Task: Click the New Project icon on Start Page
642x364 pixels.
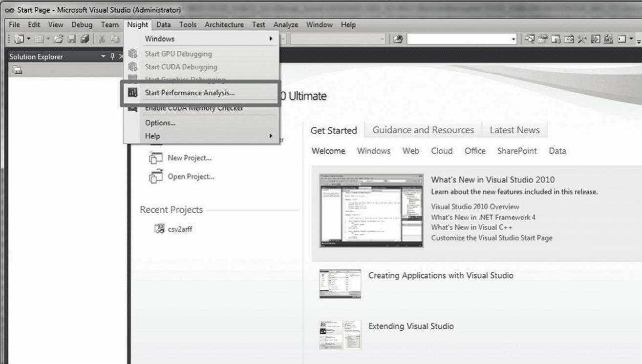Action: tap(156, 158)
